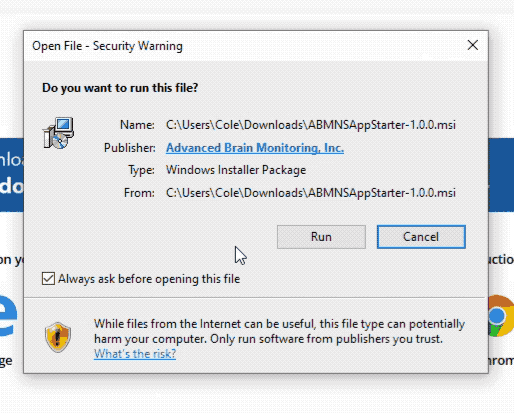Click the blue banner behind dialog's left edge
The width and height of the screenshot is (514, 413).
pyautogui.click(x=12, y=175)
